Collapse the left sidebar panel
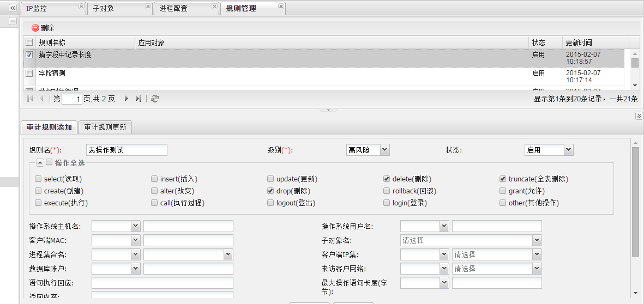The height and width of the screenshot is (304, 644). [13, 8]
